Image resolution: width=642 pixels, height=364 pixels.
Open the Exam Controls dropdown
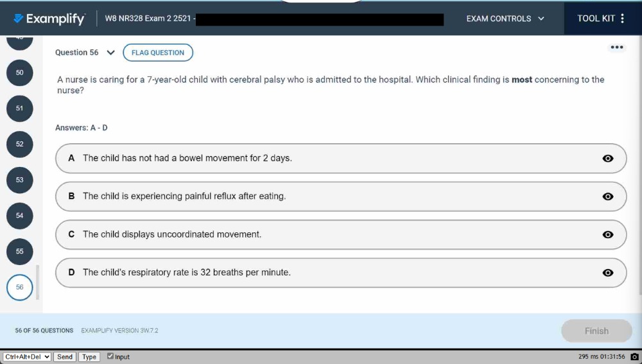[x=505, y=19]
